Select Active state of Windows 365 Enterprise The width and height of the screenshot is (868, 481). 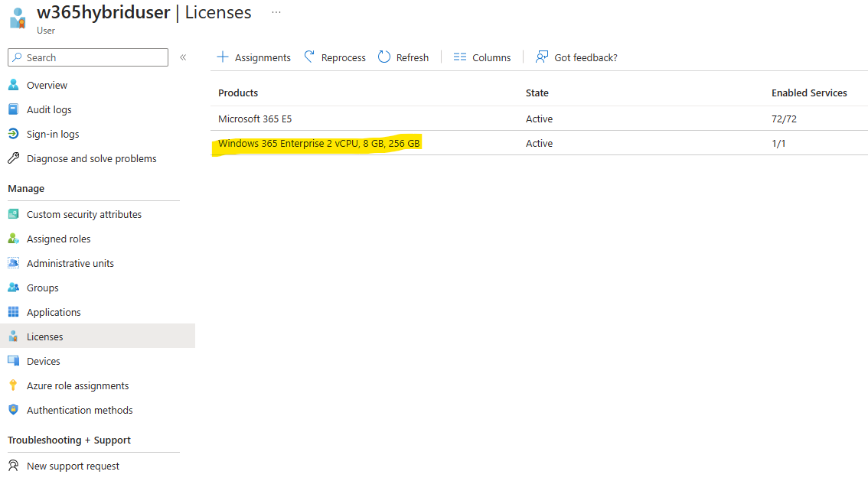point(539,143)
